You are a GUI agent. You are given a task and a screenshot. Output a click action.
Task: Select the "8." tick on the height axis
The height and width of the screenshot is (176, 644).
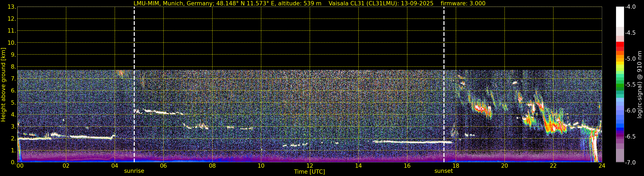point(12,66)
